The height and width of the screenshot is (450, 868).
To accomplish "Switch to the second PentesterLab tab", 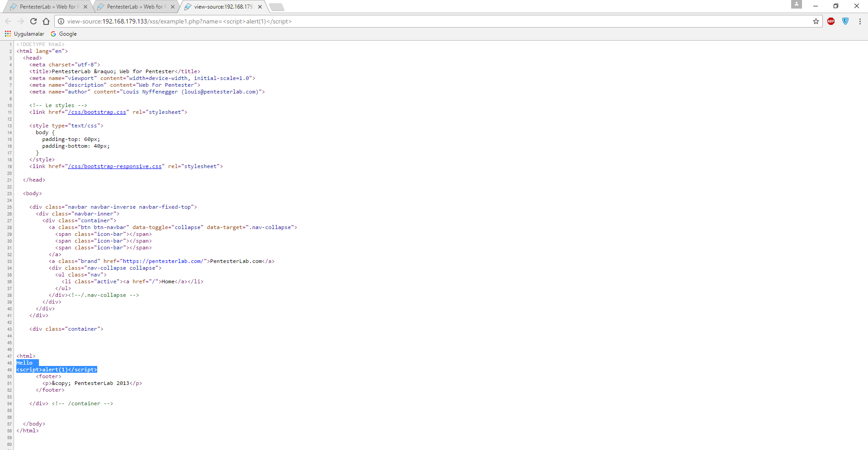I will point(136,7).
